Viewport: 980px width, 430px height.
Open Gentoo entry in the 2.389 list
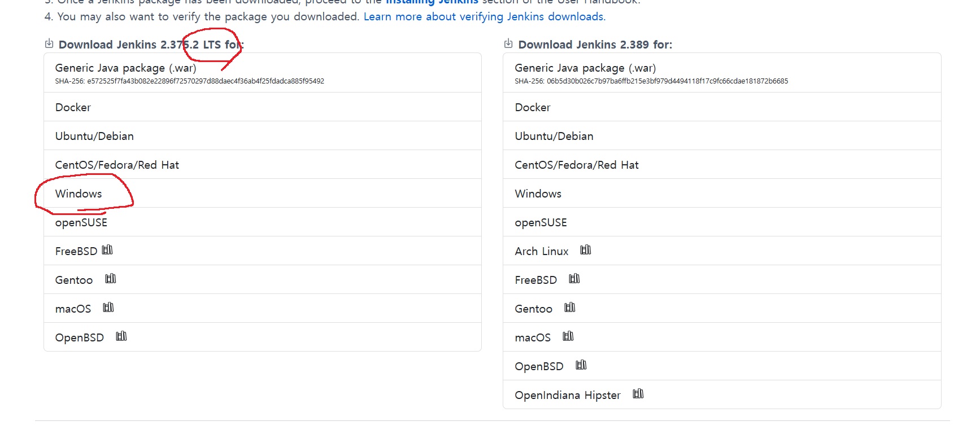pyautogui.click(x=722, y=309)
